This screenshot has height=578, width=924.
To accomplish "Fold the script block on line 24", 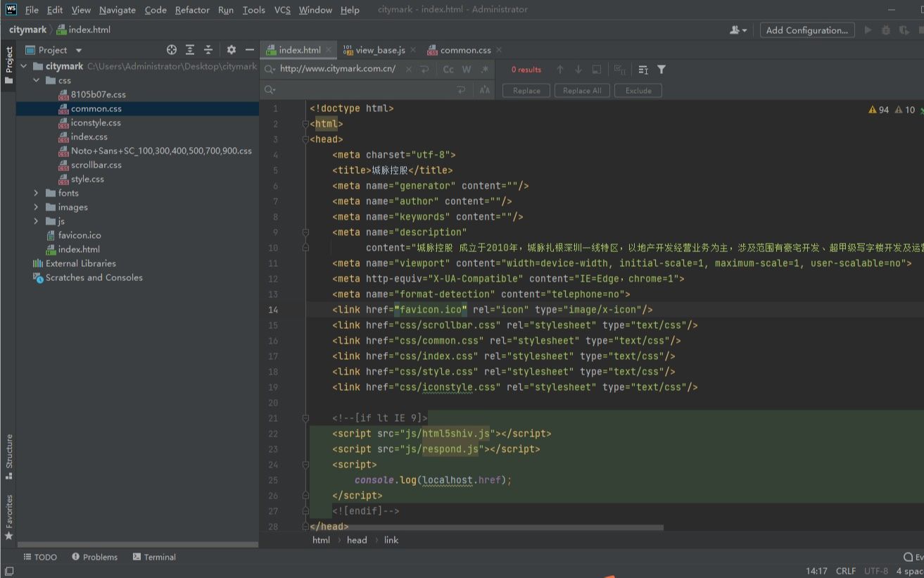I will pyautogui.click(x=305, y=465).
